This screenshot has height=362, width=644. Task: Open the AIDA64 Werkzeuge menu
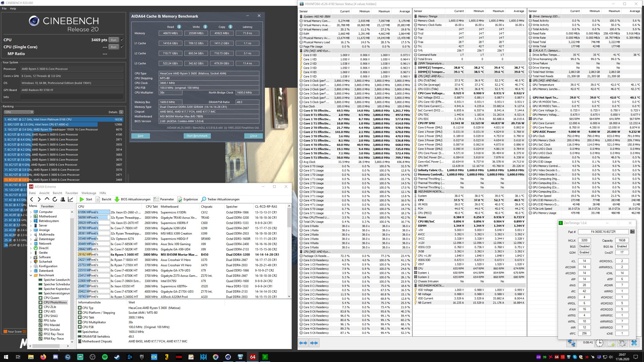tap(89, 193)
